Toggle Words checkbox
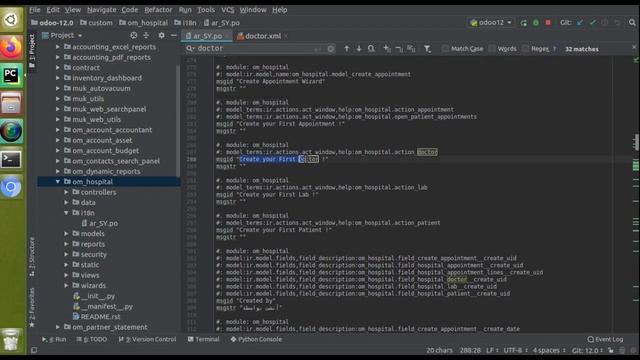Screen dimensions: 640x360 (x=492, y=49)
